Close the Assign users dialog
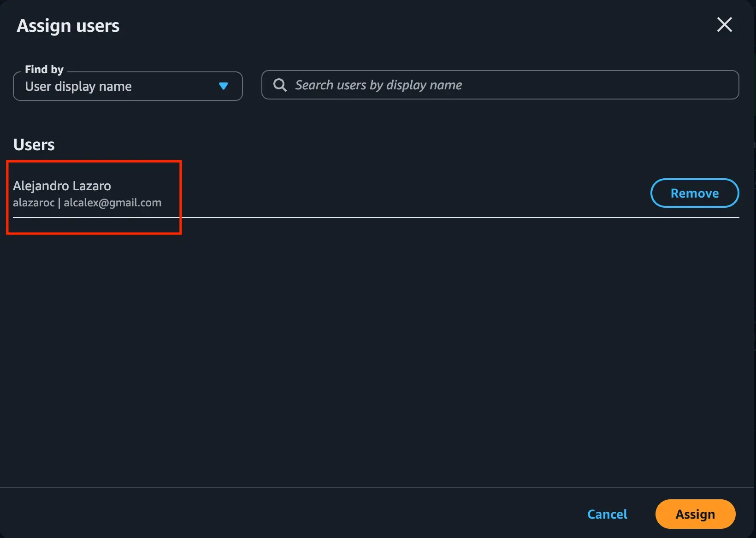The height and width of the screenshot is (538, 756). click(725, 24)
